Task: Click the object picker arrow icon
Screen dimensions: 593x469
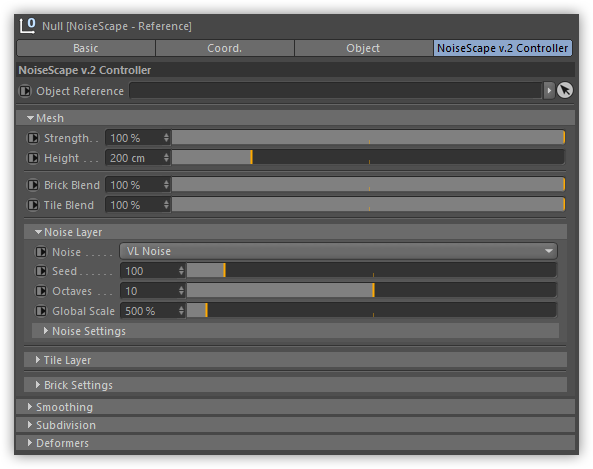Action: (x=565, y=90)
